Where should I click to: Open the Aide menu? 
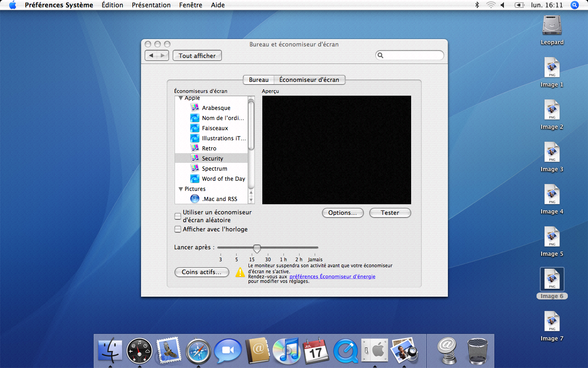click(218, 5)
